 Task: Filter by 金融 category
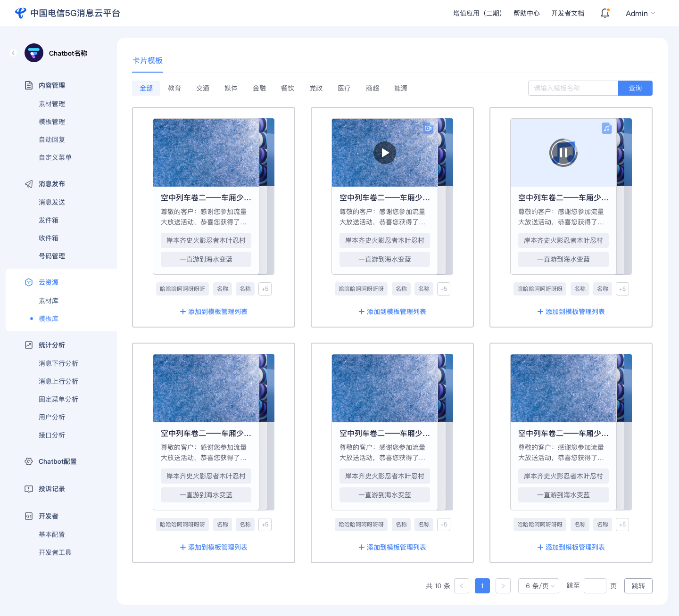pyautogui.click(x=259, y=88)
